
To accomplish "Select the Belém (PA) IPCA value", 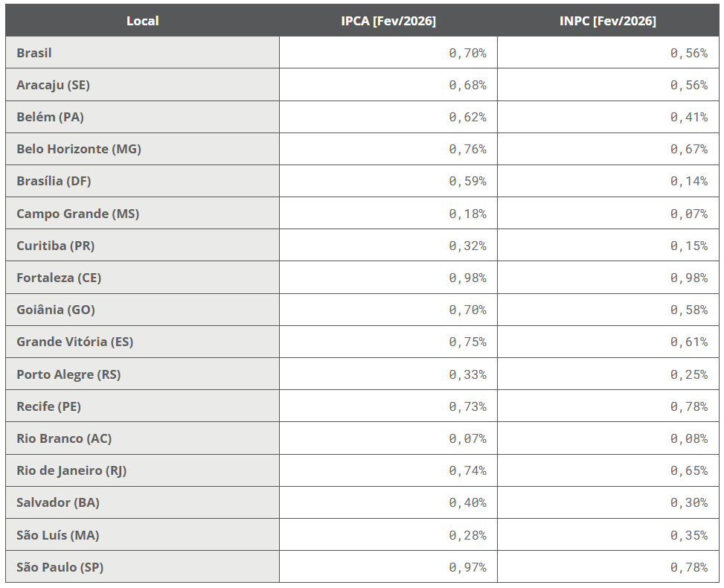I will 467,117.
